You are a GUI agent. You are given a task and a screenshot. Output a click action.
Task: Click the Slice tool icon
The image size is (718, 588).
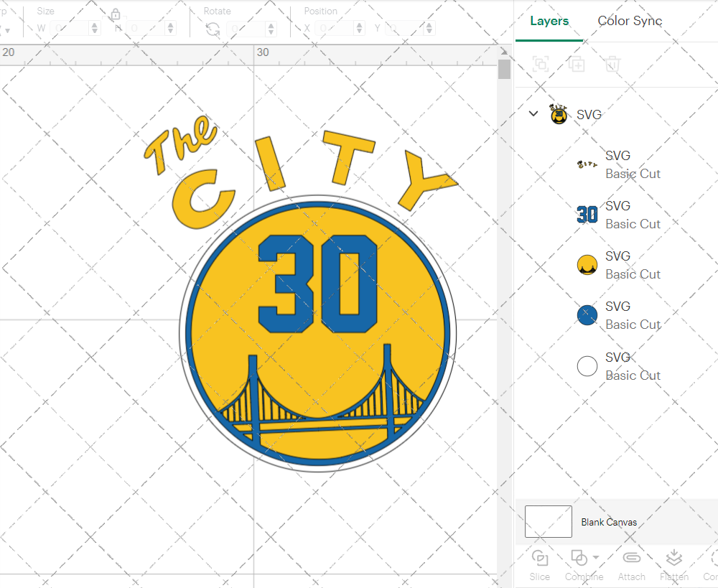[540, 559]
